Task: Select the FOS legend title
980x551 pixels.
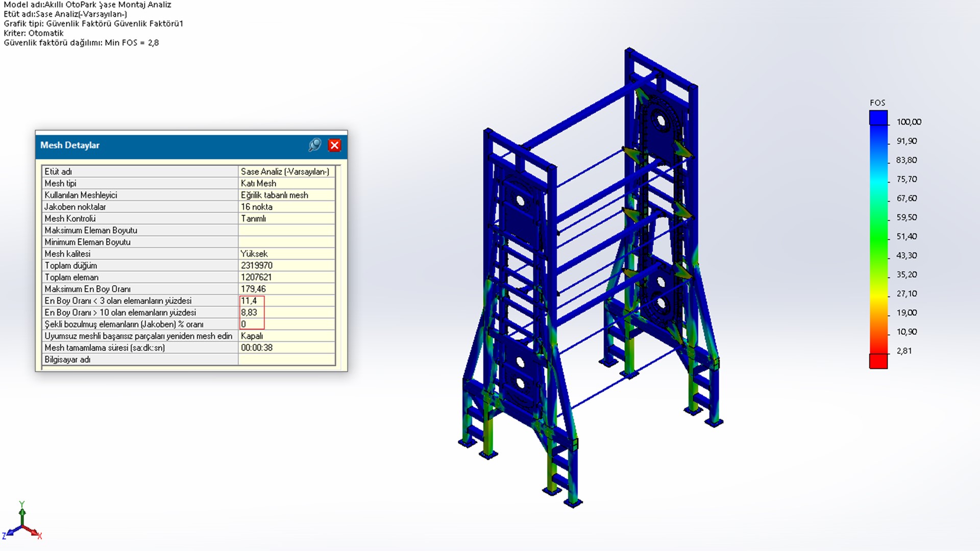Action: click(877, 103)
